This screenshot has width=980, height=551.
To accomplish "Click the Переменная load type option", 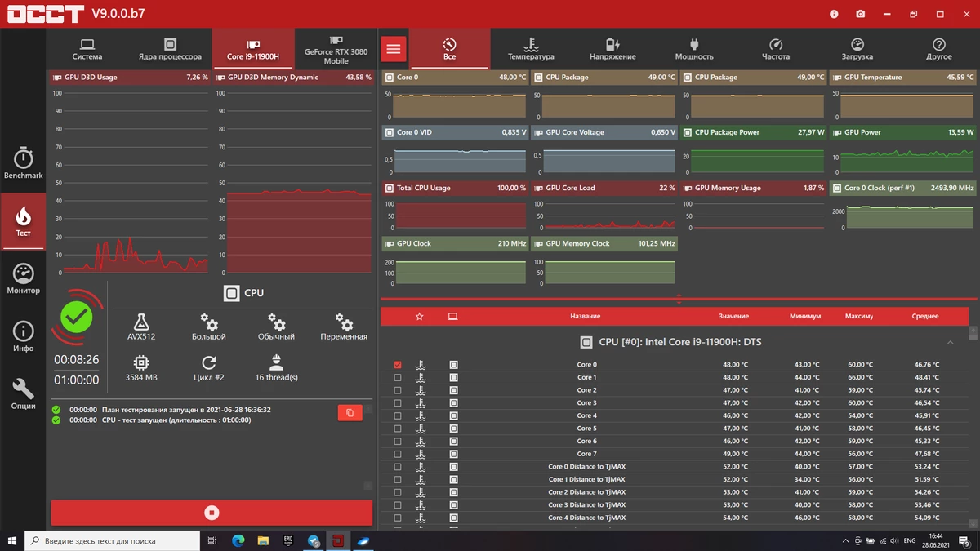I will [344, 327].
